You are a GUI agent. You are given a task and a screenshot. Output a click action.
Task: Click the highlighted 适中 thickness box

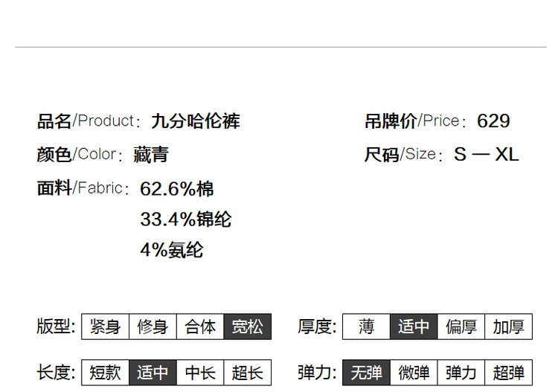[414, 327]
